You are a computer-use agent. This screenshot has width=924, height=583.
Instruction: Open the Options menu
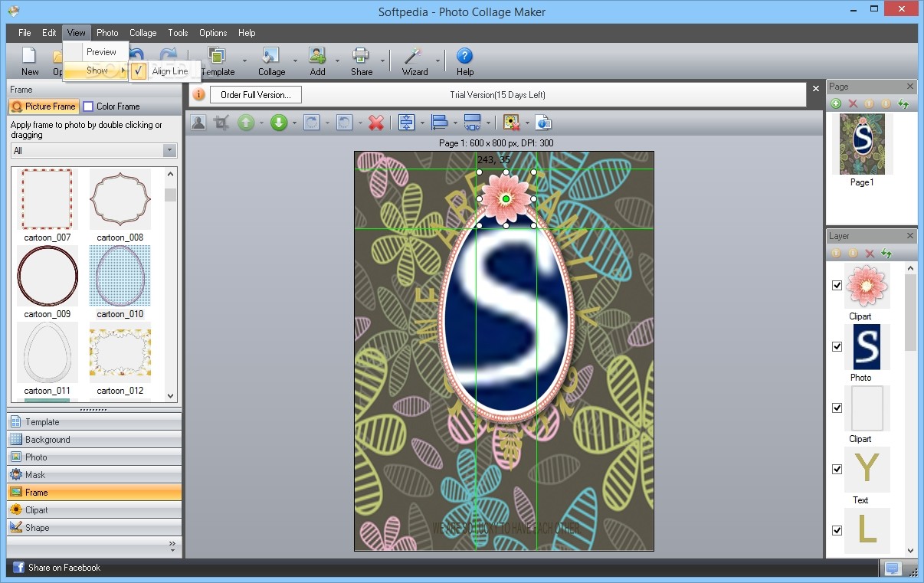(213, 33)
